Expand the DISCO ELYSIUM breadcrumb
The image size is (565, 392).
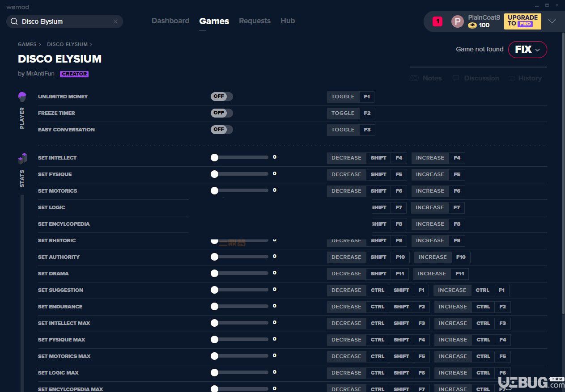pyautogui.click(x=70, y=44)
